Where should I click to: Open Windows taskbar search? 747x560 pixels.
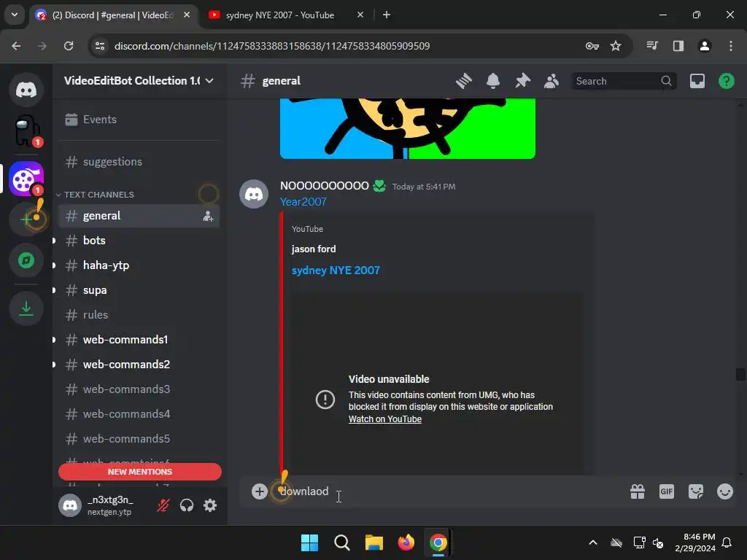[341, 542]
